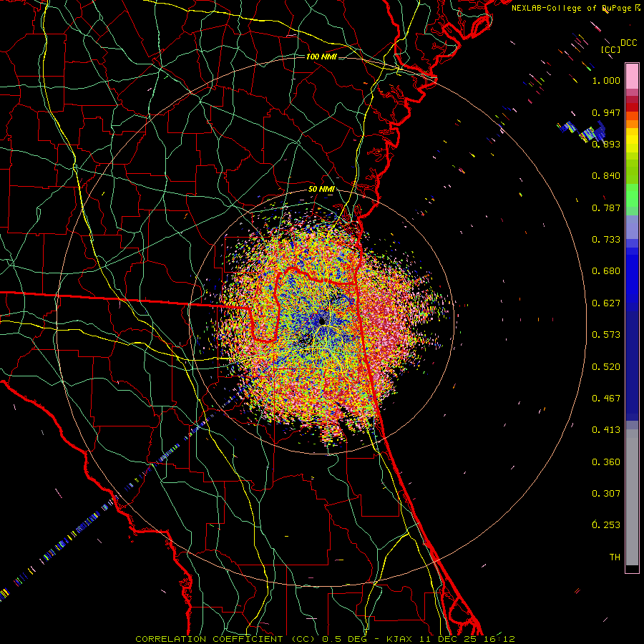Click the 0.520 value on color scale

[x=606, y=367]
